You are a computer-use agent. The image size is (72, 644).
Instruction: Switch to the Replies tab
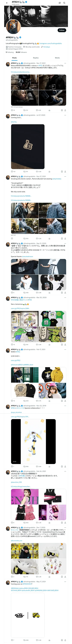point(36,58)
